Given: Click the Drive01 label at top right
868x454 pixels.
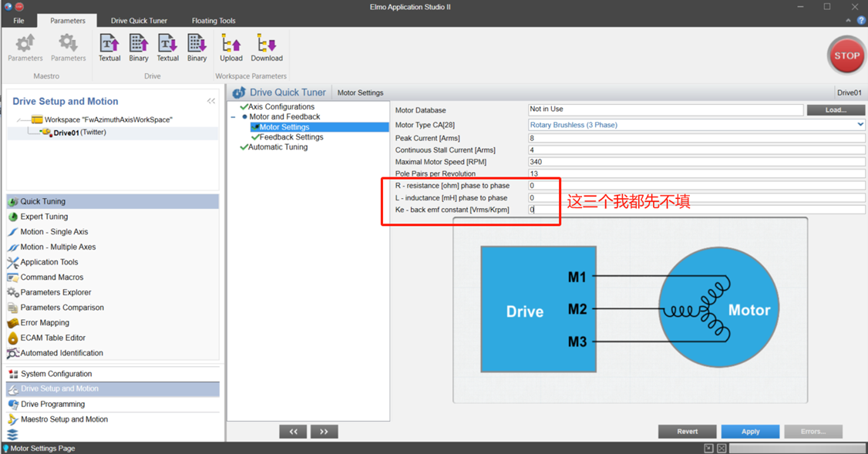Looking at the screenshot, I should click(849, 92).
